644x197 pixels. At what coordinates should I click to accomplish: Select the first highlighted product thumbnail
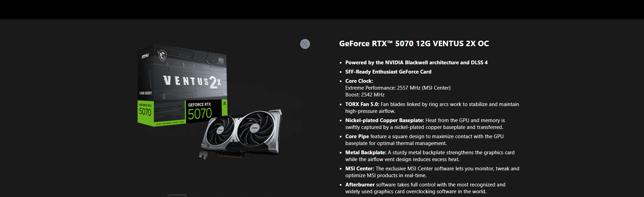click(177, 196)
